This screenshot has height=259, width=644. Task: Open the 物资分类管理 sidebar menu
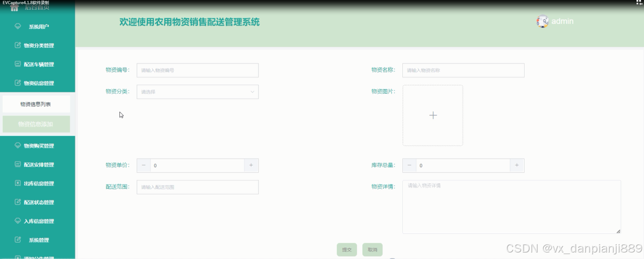click(x=37, y=45)
